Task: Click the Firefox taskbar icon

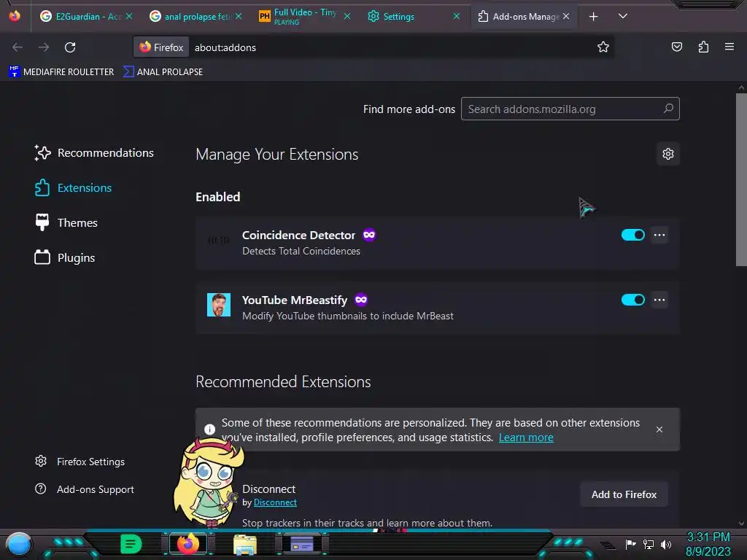Action: point(187,544)
